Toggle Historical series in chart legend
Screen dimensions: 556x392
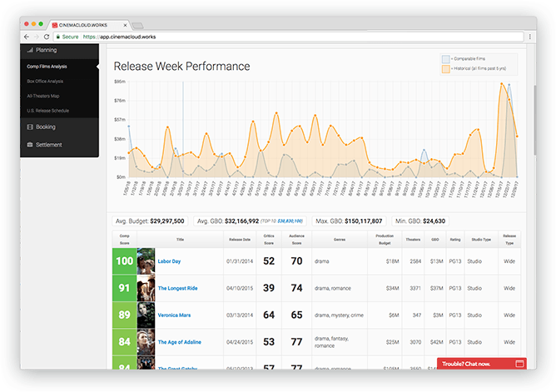(x=445, y=68)
